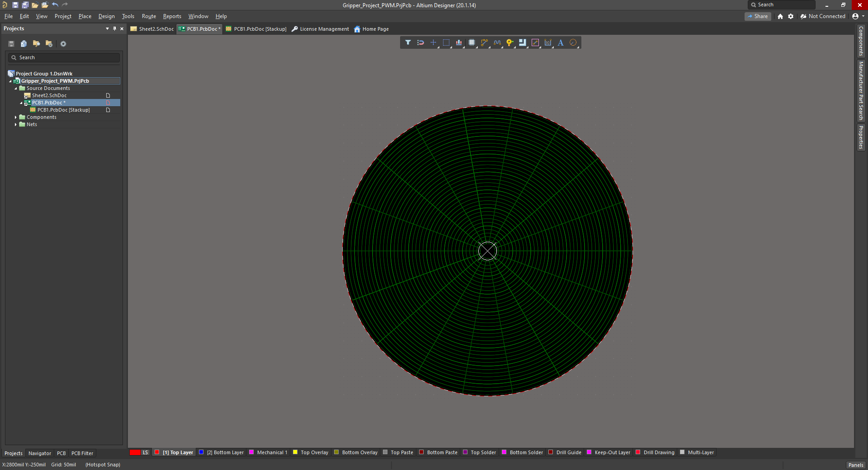Click Not Connected status button
Viewport: 868px width, 470px height.
[x=823, y=16]
